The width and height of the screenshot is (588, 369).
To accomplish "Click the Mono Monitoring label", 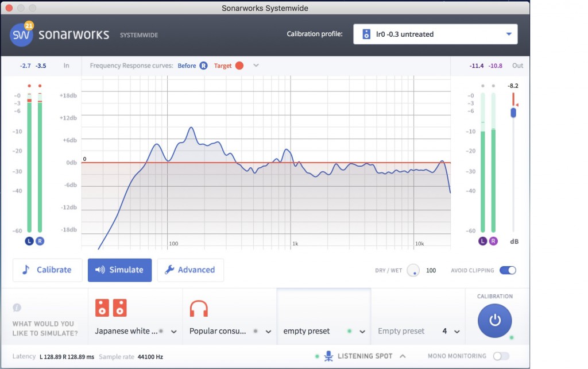I will click(x=457, y=356).
